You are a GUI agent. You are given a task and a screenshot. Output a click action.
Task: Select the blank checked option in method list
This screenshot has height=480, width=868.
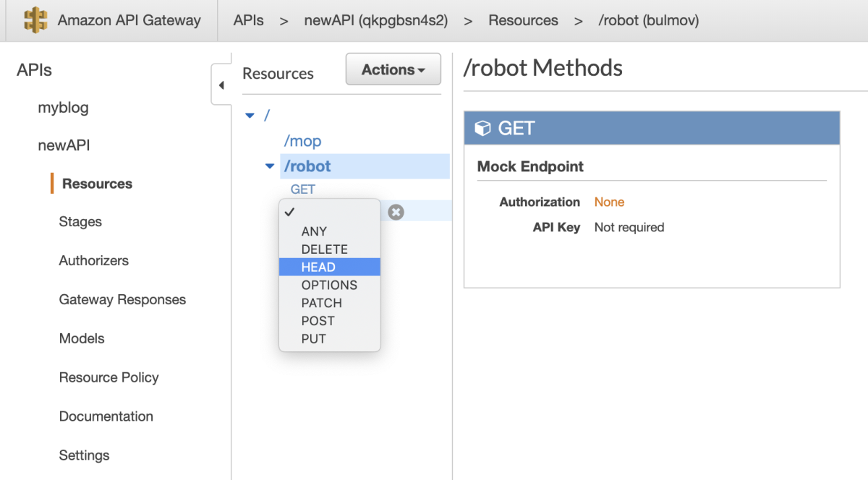click(330, 212)
